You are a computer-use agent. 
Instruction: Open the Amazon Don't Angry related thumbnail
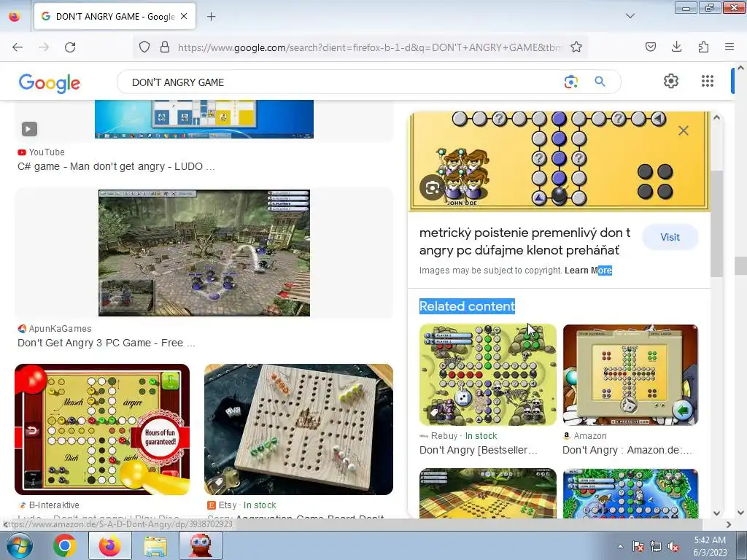pyautogui.click(x=630, y=375)
